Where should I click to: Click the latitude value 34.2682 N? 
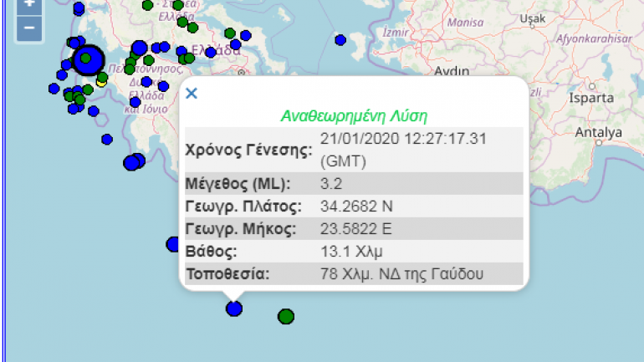tap(356, 206)
